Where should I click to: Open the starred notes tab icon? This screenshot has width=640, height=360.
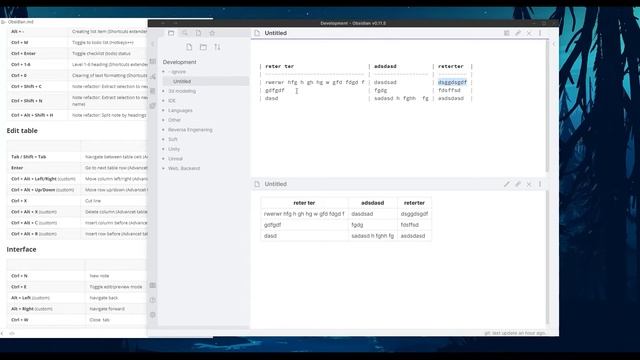(x=212, y=33)
